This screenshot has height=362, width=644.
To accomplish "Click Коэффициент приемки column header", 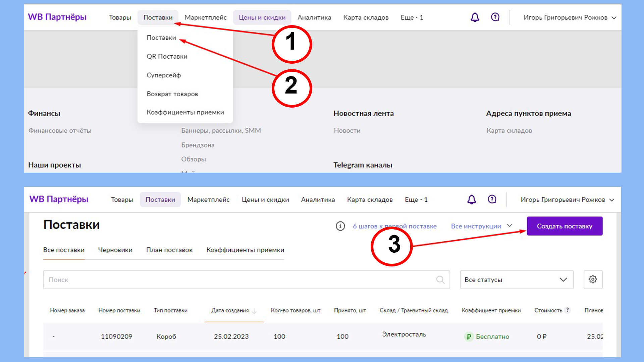I will tap(491, 310).
